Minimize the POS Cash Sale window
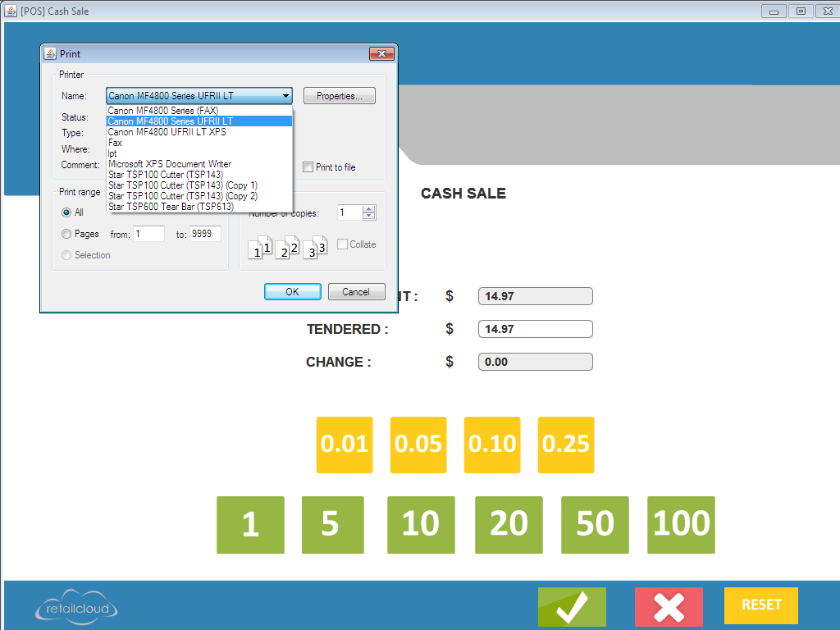The image size is (840, 630). pos(774,11)
